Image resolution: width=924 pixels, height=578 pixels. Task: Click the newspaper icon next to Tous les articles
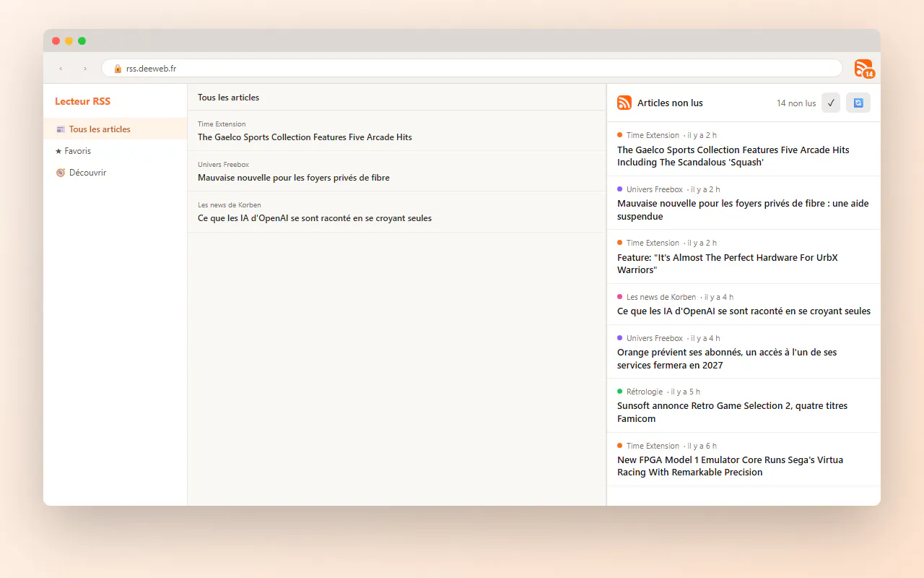(x=61, y=129)
